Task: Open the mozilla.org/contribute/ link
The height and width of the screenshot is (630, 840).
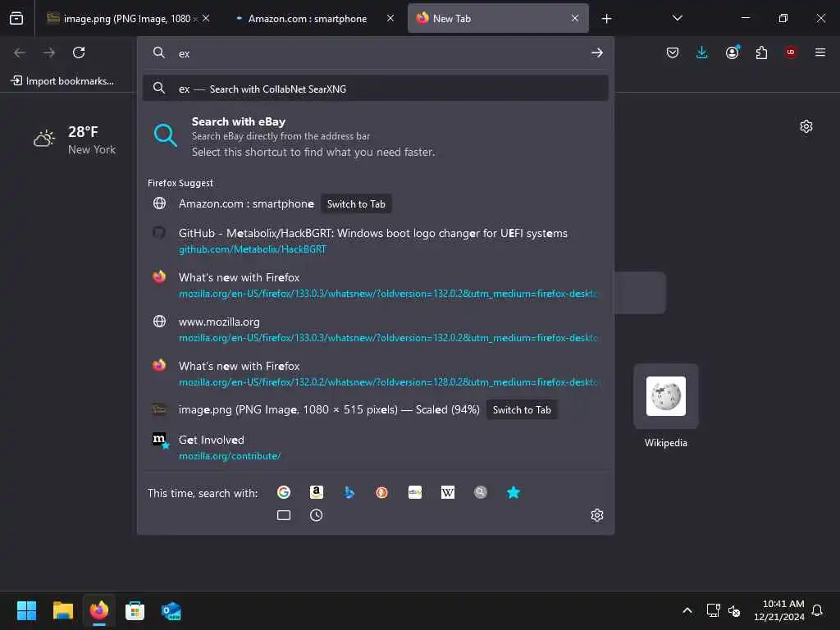Action: click(x=230, y=456)
